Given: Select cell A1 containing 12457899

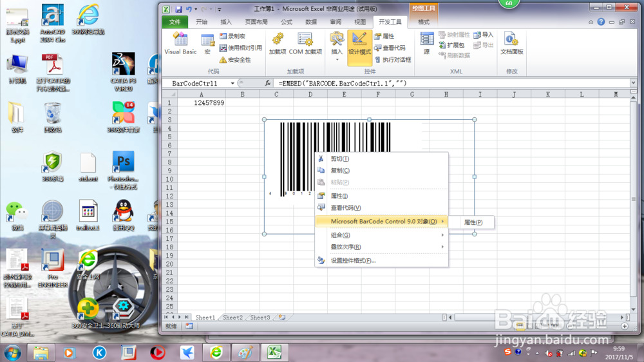Looking at the screenshot, I should tap(201, 102).
